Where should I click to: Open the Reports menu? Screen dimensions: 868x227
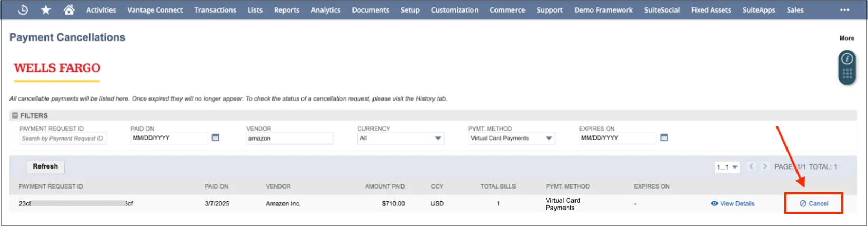(287, 10)
